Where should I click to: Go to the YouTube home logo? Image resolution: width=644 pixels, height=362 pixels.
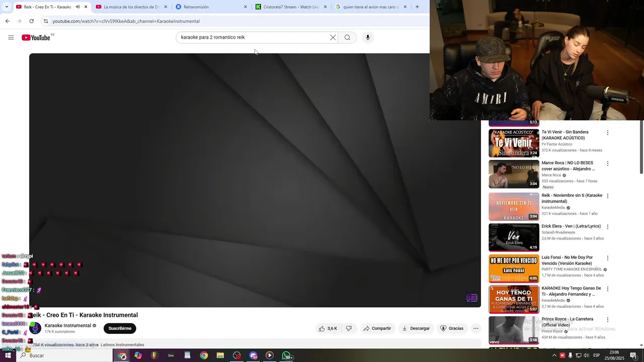(x=36, y=37)
